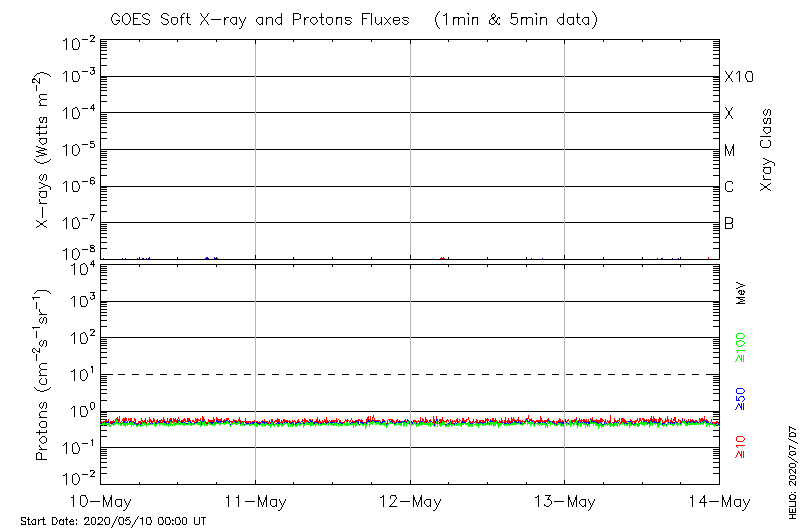Select the 11-May date tick label

click(x=255, y=501)
